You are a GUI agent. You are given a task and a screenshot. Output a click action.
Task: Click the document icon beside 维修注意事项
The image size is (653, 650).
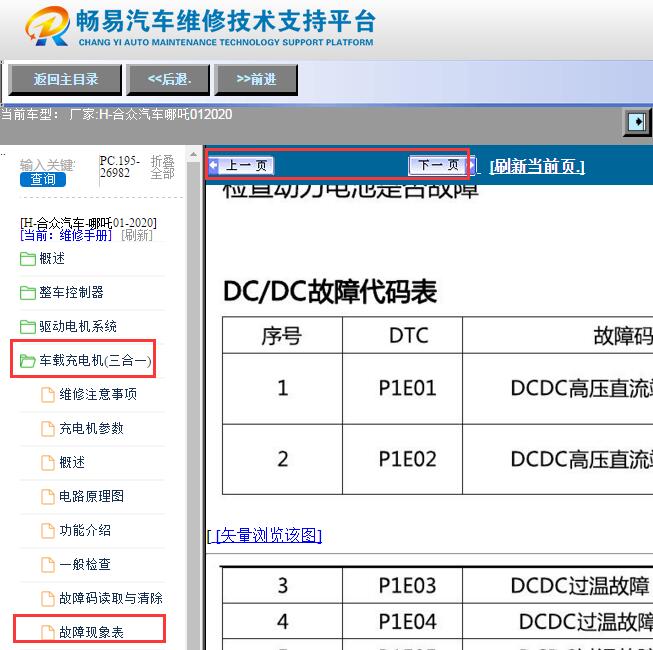47,394
